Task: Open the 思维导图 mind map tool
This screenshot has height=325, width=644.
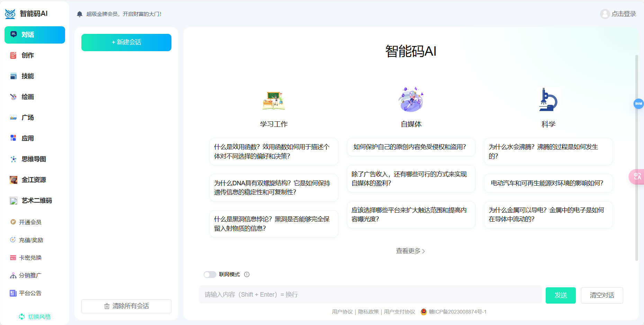Action: click(x=33, y=159)
